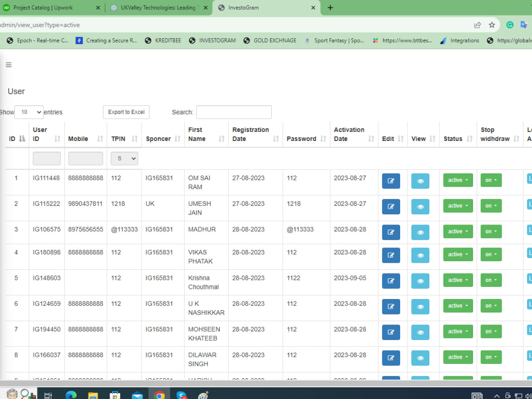Show details via eye icon for Krishna Chouthmal
This screenshot has height=399, width=532.
pos(420,281)
